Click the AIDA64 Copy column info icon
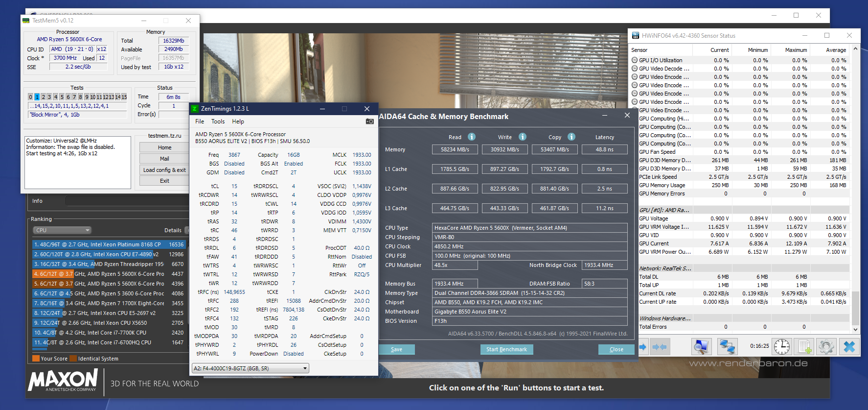 571,137
